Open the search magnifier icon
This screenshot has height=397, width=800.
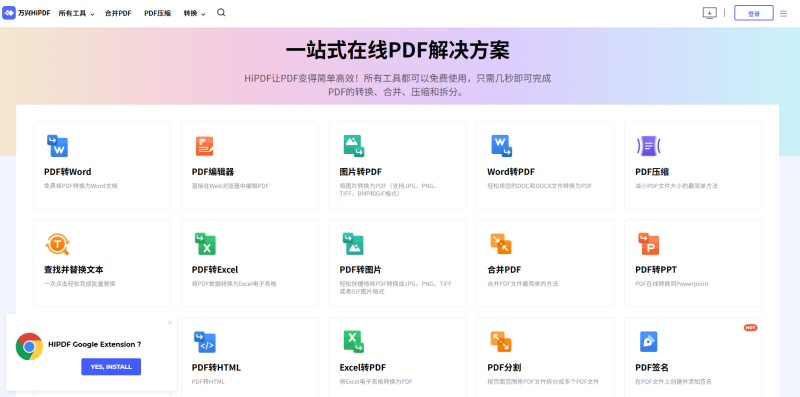coord(221,13)
